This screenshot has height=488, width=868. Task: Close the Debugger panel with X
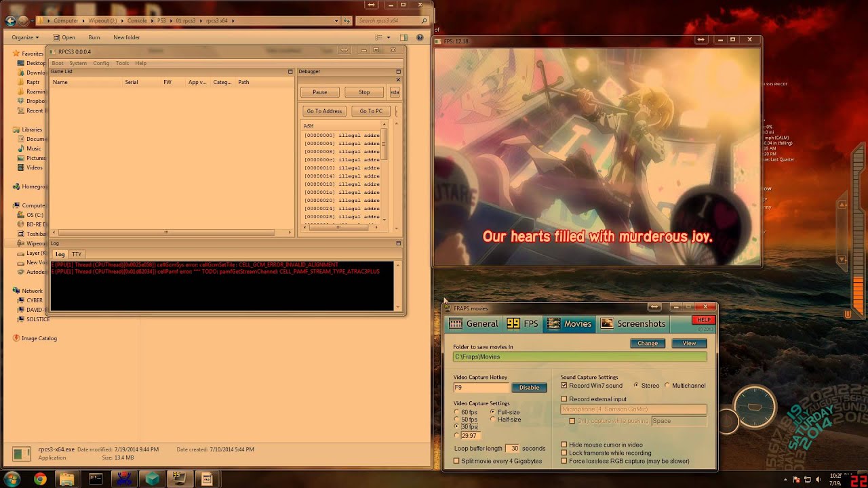[x=398, y=80]
